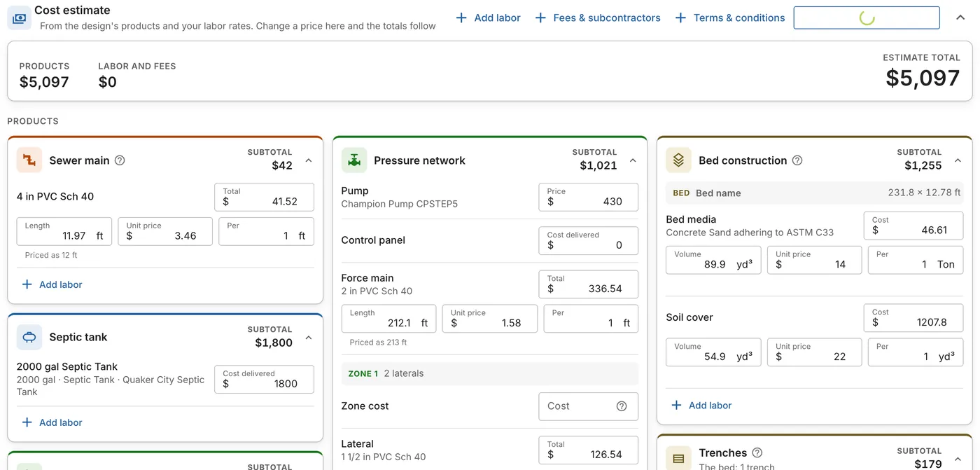The image size is (980, 470).
Task: Click the Cost estimate money icon
Action: (19, 18)
